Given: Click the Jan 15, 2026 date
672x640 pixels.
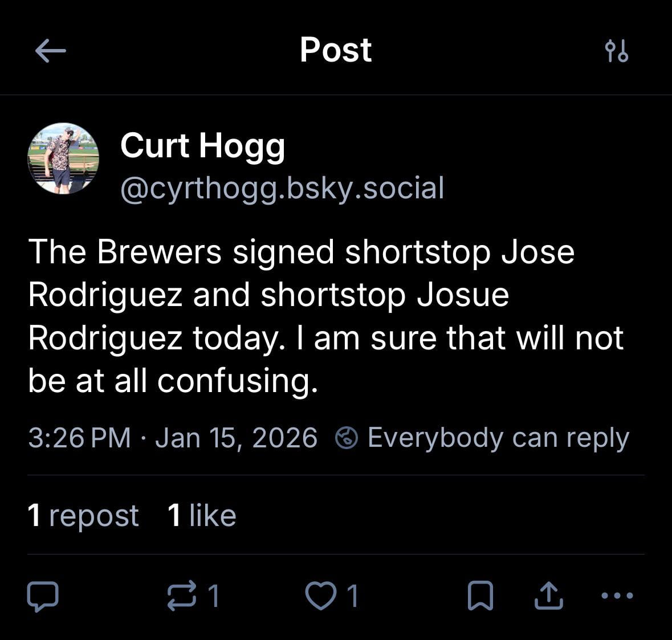Looking at the screenshot, I should [x=236, y=438].
